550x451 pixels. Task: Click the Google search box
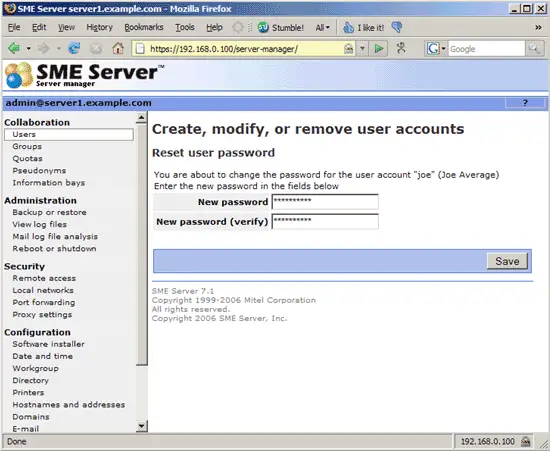486,49
